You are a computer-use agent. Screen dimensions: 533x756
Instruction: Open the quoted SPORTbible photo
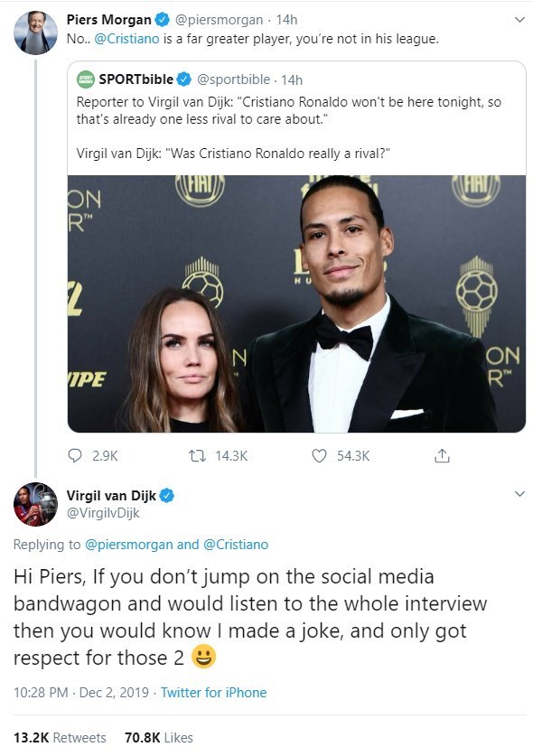(296, 303)
